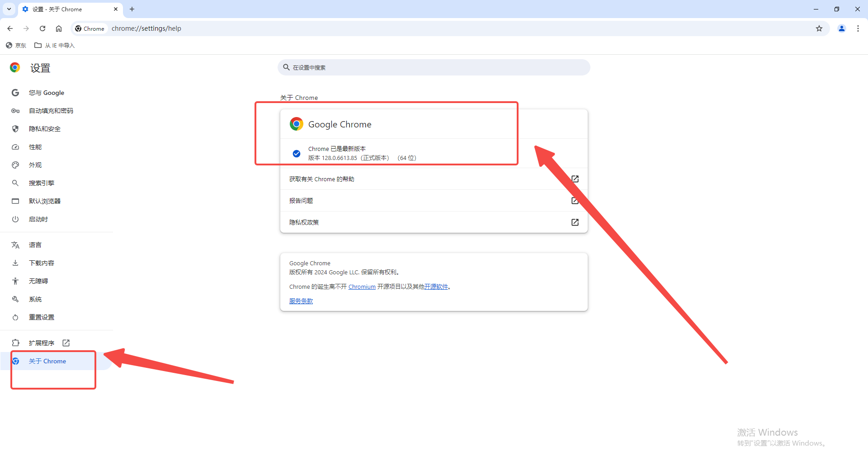Click the speedometer icon for performance

(15, 147)
